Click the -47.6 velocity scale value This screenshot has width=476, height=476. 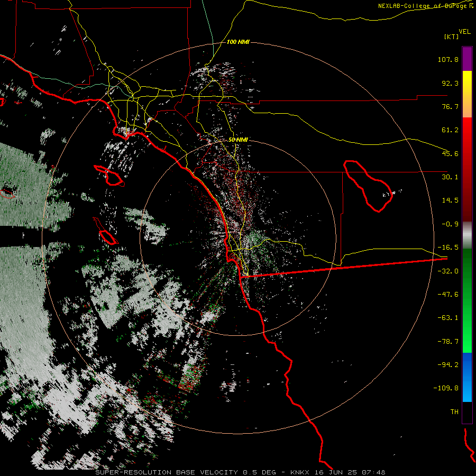click(x=448, y=295)
